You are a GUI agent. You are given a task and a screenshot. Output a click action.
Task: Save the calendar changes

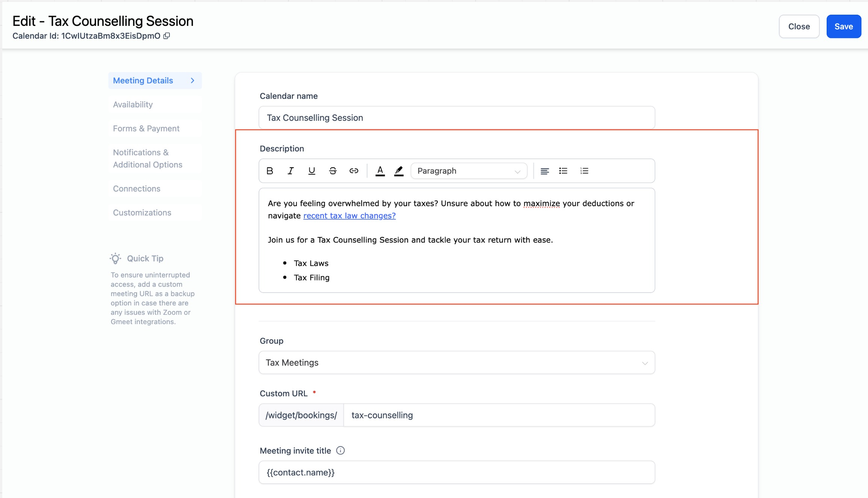pyautogui.click(x=843, y=26)
